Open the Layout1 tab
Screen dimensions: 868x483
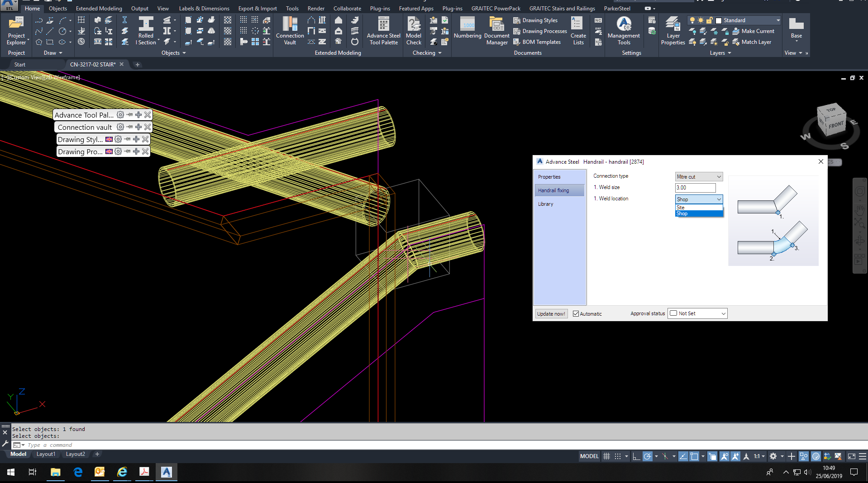(x=46, y=454)
